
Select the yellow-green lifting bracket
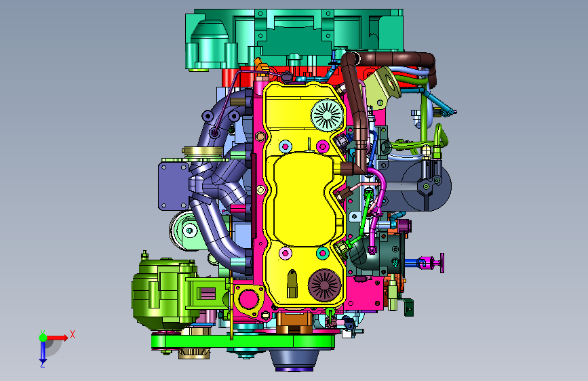[x=383, y=88]
